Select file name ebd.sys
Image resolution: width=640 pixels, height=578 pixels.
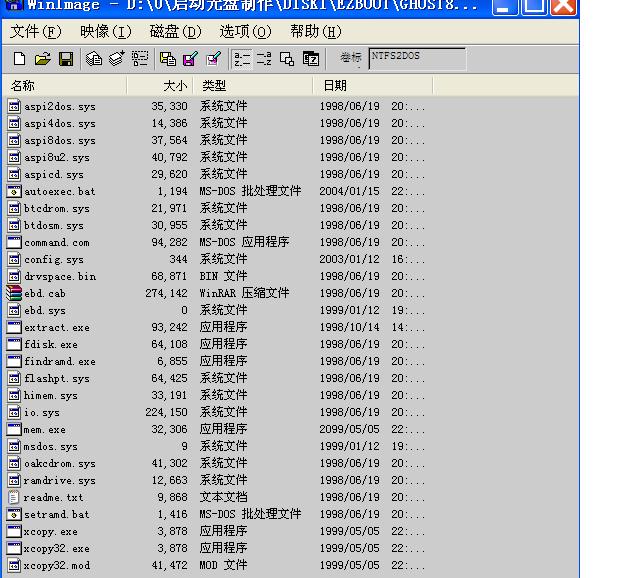[x=45, y=311]
